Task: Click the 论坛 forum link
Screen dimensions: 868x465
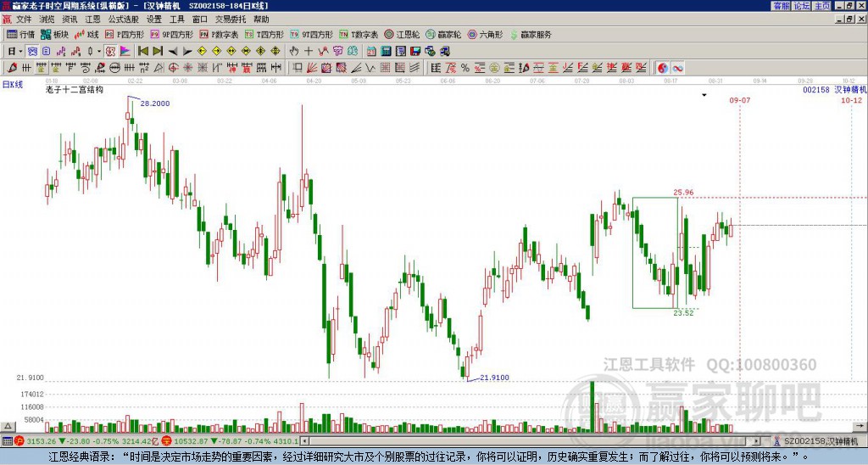Action: point(801,6)
